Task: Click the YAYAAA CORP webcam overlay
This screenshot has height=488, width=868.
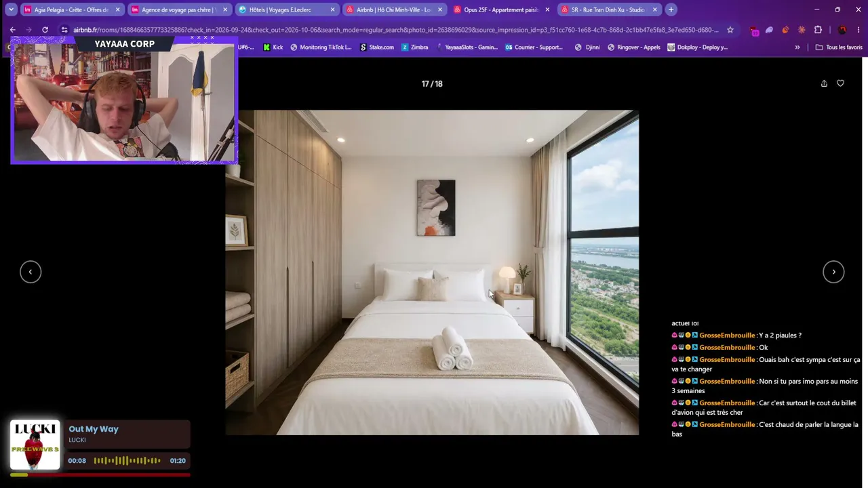Action: tap(124, 100)
